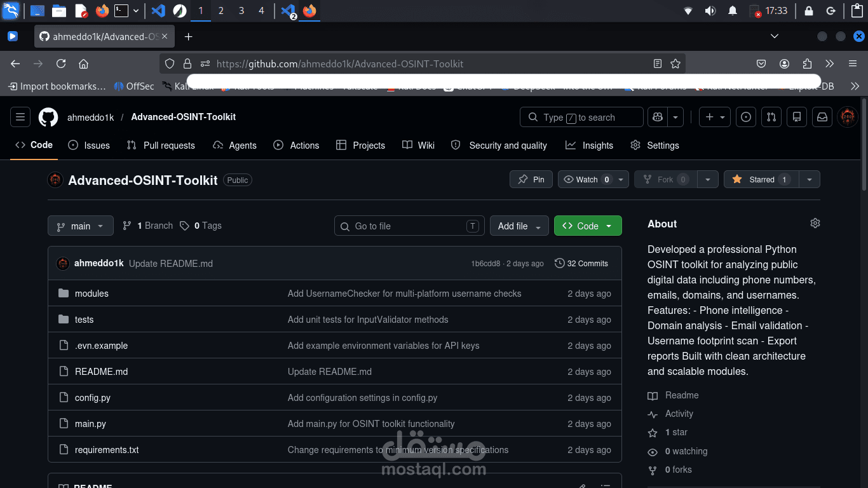Image resolution: width=868 pixels, height=488 pixels.
Task: Expand the main branch dropdown
Action: pos(81,226)
